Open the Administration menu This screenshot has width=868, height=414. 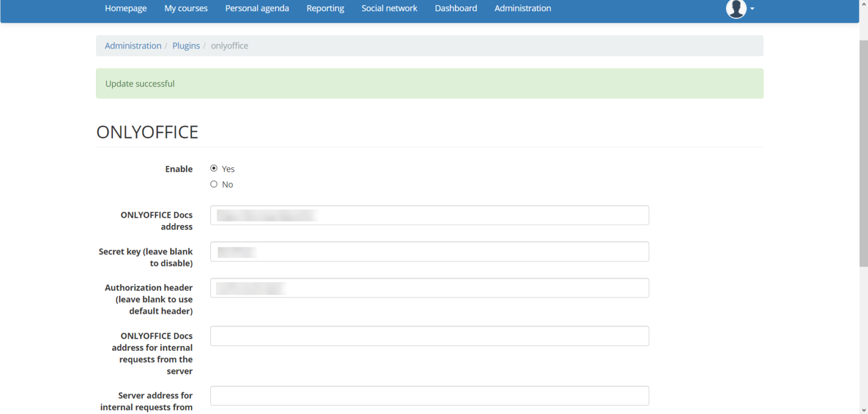tap(522, 8)
